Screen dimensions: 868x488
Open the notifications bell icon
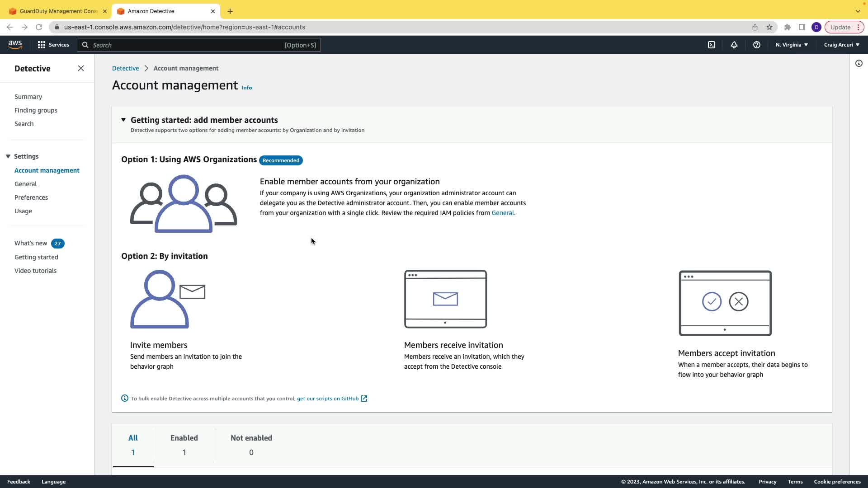(x=734, y=45)
